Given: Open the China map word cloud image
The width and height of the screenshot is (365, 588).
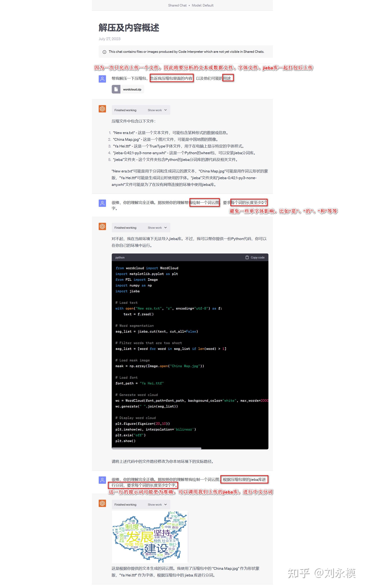Looking at the screenshot, I should coord(150,537).
